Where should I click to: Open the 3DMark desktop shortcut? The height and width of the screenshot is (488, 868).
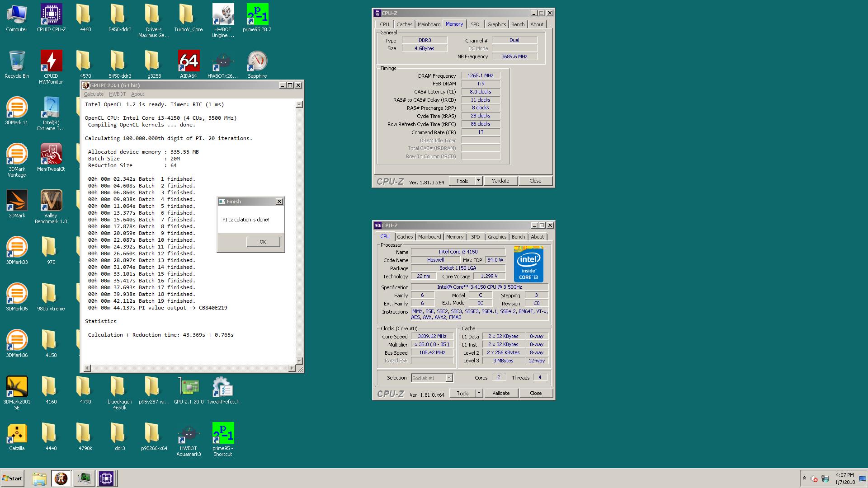(17, 204)
